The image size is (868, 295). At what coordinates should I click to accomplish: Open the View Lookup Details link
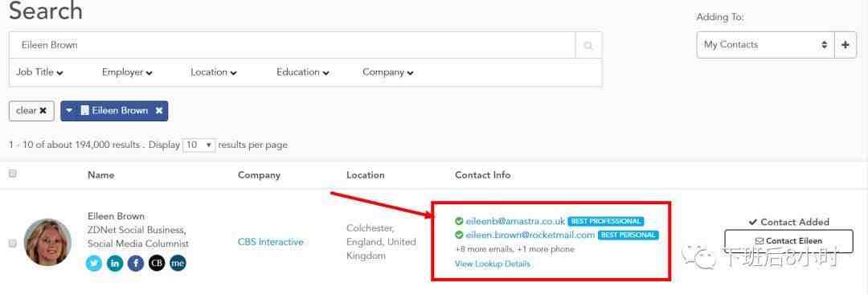point(493,264)
